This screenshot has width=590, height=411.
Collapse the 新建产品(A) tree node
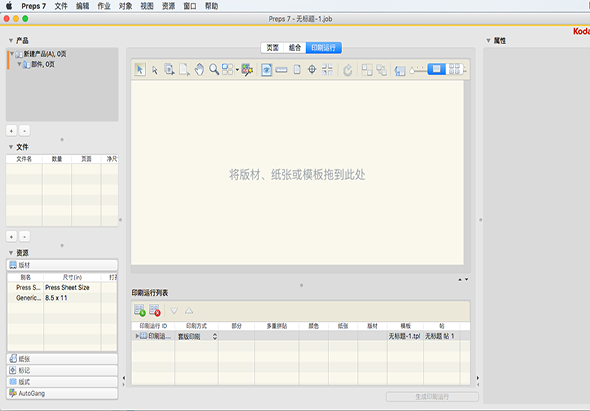coord(12,54)
